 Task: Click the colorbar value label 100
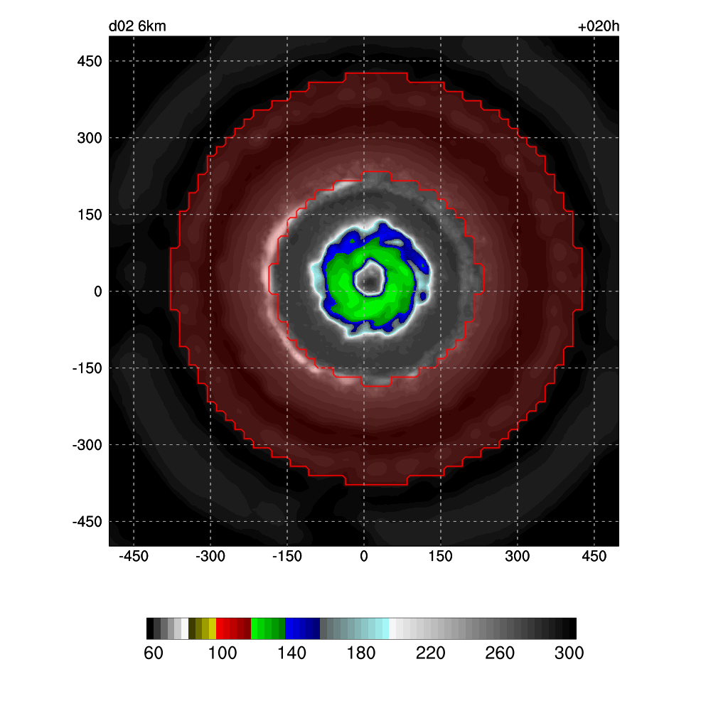[x=223, y=653]
